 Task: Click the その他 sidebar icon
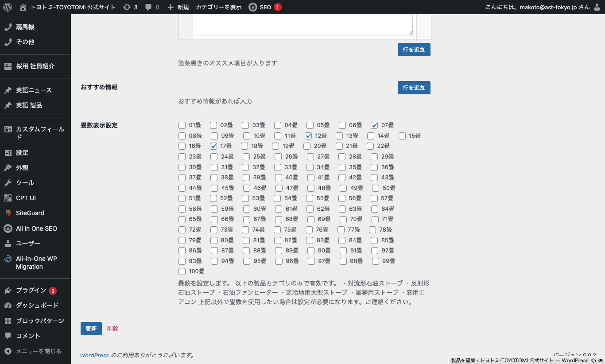tap(8, 42)
